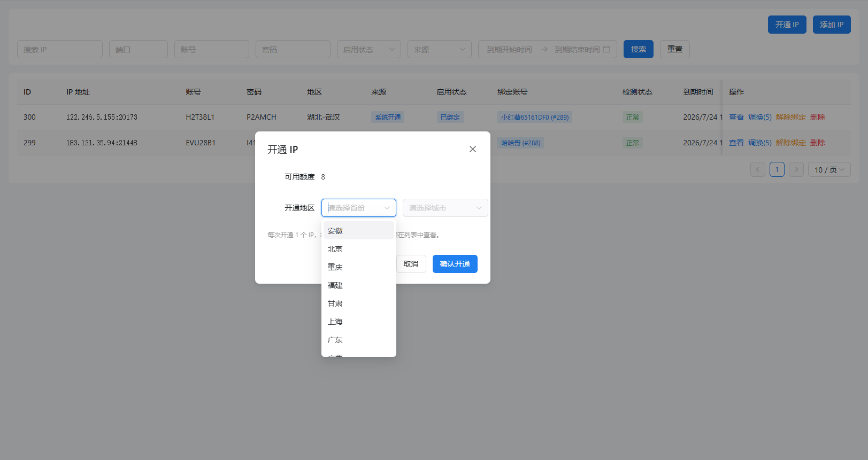868x460 pixels.
Task: Click the 已绑定 status tag in row 300
Action: point(450,117)
